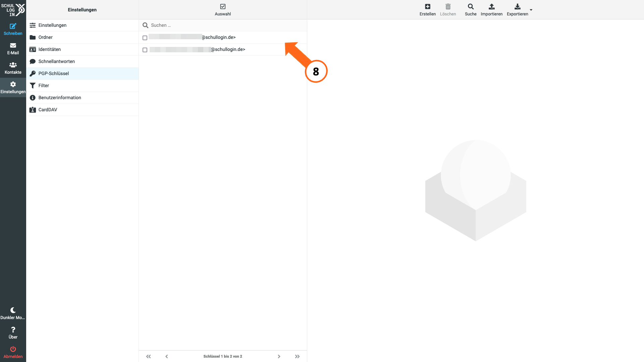The image size is (644, 362).
Task: Check the first schullogin.de key checkbox
Action: click(145, 38)
